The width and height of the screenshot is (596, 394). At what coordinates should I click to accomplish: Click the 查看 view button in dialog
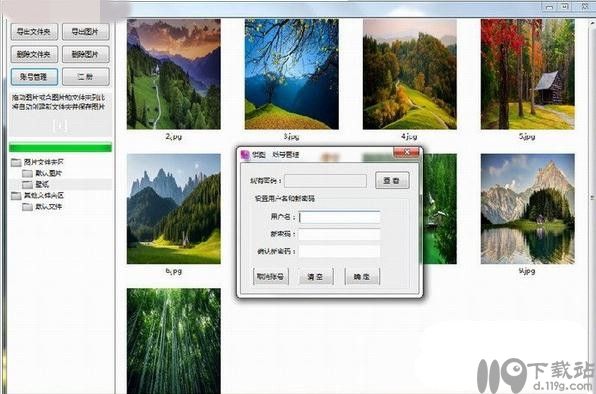pyautogui.click(x=392, y=180)
